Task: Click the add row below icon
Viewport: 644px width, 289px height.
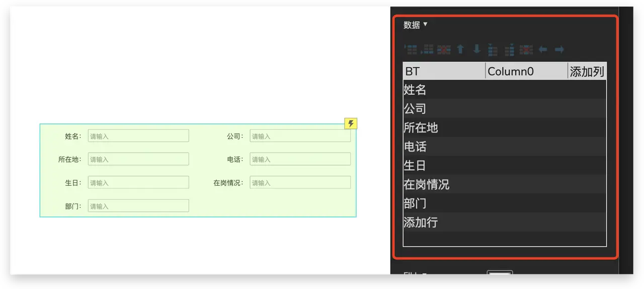Action: pyautogui.click(x=428, y=49)
